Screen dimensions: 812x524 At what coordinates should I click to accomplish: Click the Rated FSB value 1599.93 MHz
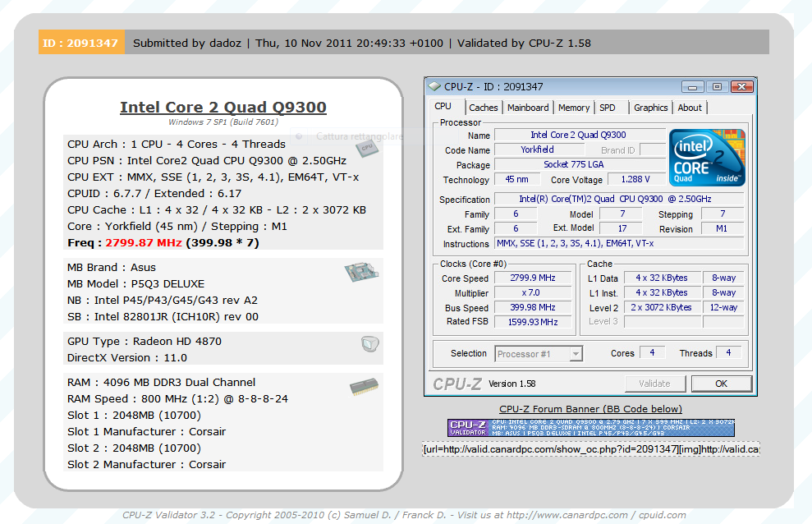click(533, 322)
